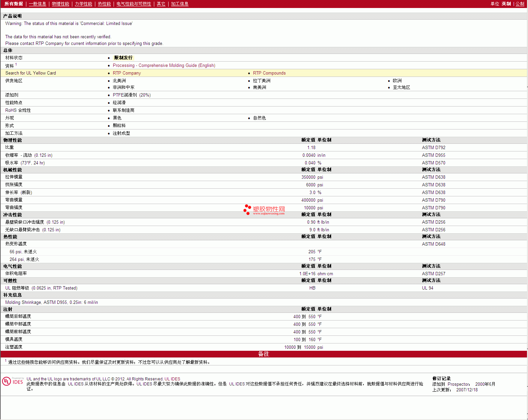
Task: Select the 热性能 tab
Action: [104, 4]
